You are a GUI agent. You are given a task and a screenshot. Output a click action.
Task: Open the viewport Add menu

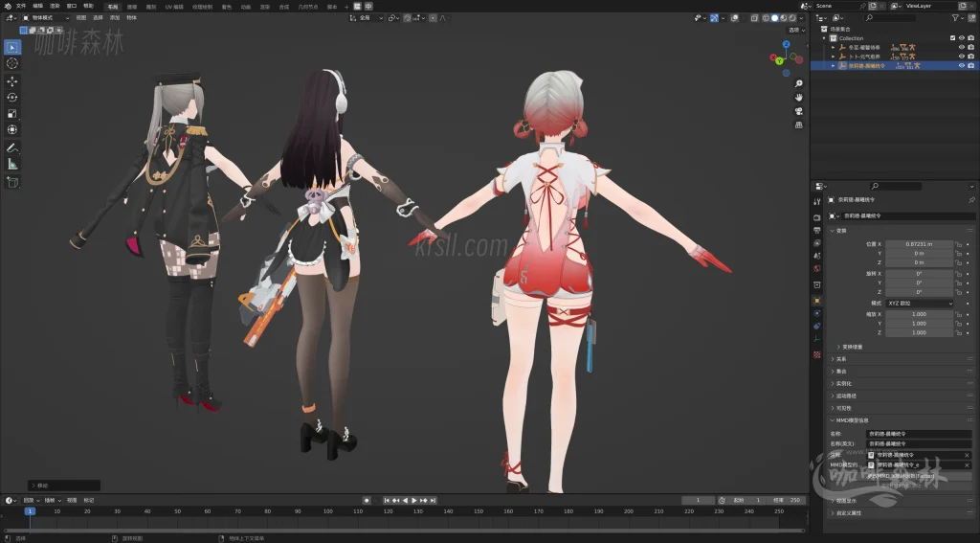115,18
